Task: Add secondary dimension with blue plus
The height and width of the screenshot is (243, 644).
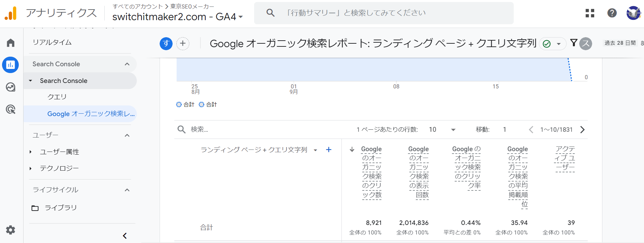Action: (x=329, y=149)
